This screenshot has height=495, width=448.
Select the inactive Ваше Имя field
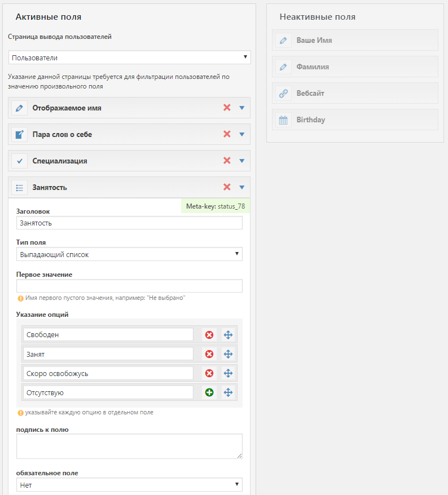tap(355, 40)
